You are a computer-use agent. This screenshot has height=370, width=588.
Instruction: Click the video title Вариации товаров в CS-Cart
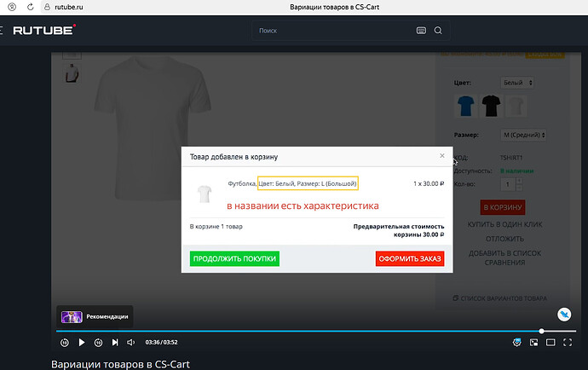click(x=120, y=364)
